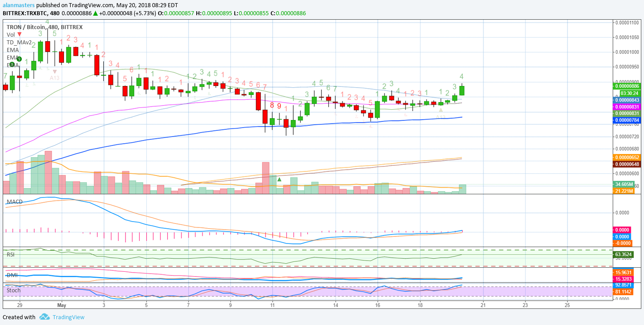Click the 0.00000720 price axis label
This screenshot has height=325, width=644.
pos(627,136)
